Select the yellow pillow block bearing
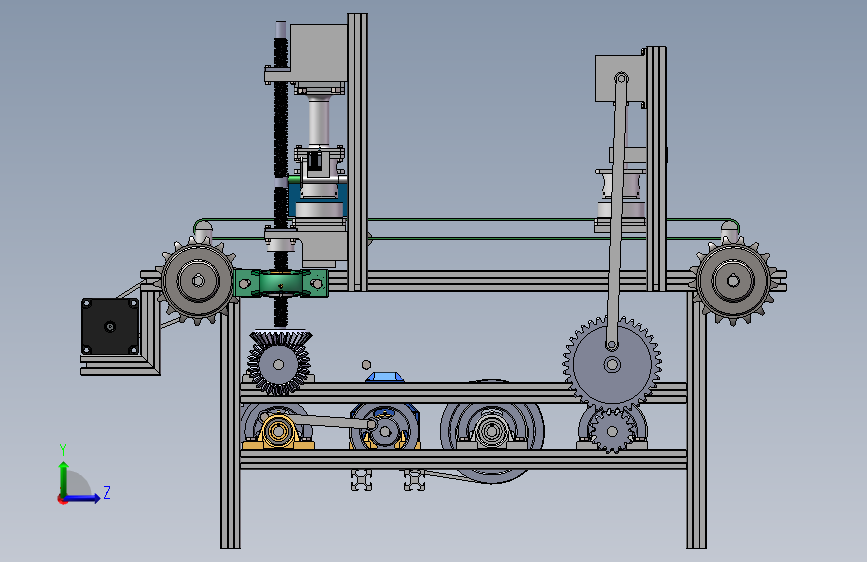 278,432
